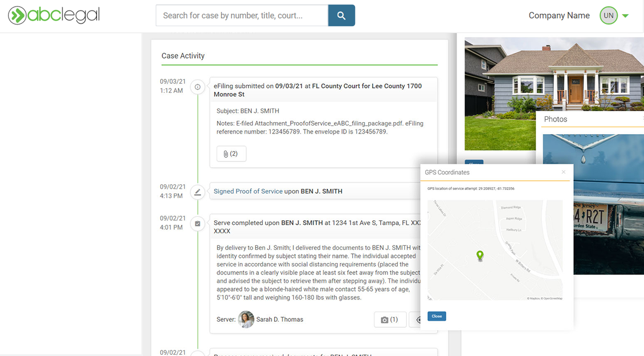This screenshot has width=644, height=356.
Task: Click the pen signature timeline icon
Action: tap(198, 192)
